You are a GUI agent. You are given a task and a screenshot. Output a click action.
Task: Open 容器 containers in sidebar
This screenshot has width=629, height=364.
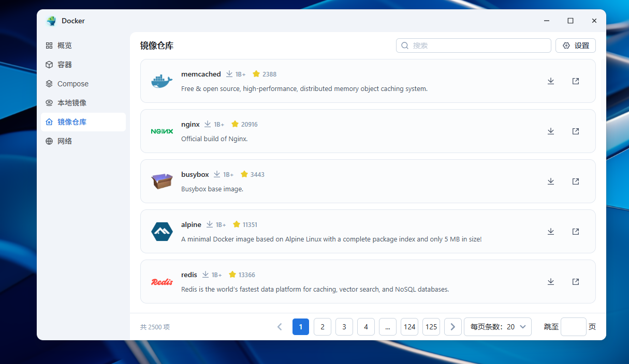coord(83,65)
